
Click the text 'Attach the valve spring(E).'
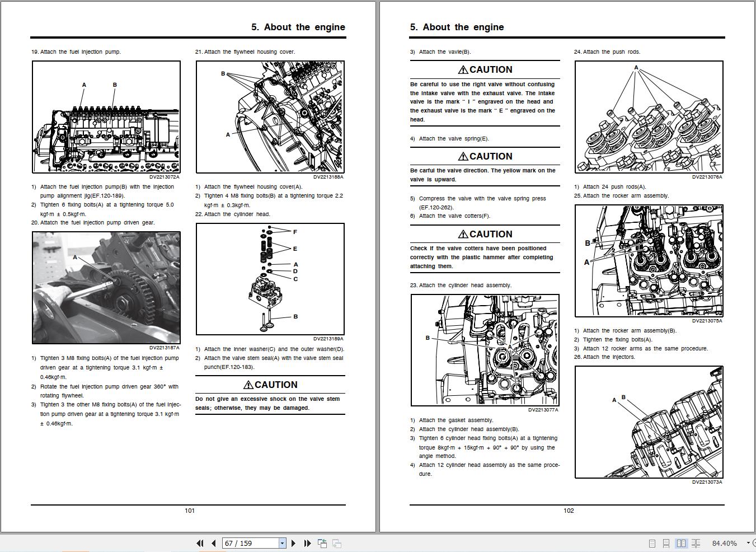click(x=454, y=139)
